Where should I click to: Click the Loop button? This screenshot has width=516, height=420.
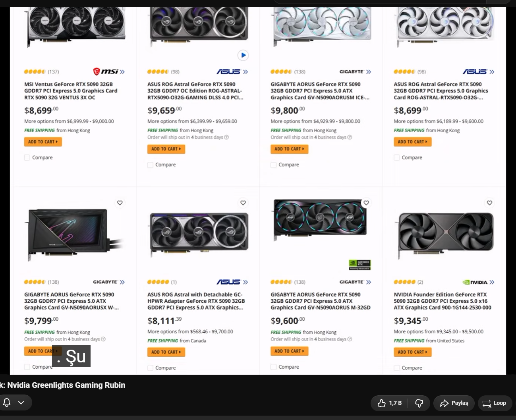[x=495, y=403]
